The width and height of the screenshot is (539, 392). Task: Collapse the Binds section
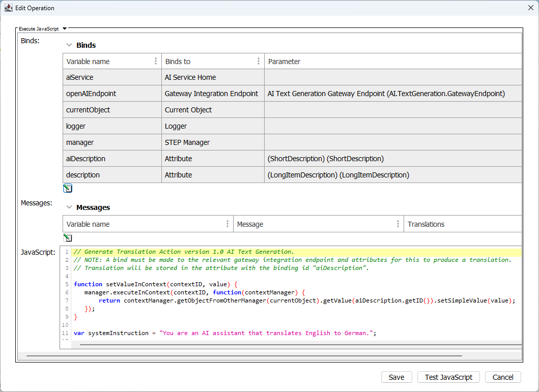coord(69,45)
